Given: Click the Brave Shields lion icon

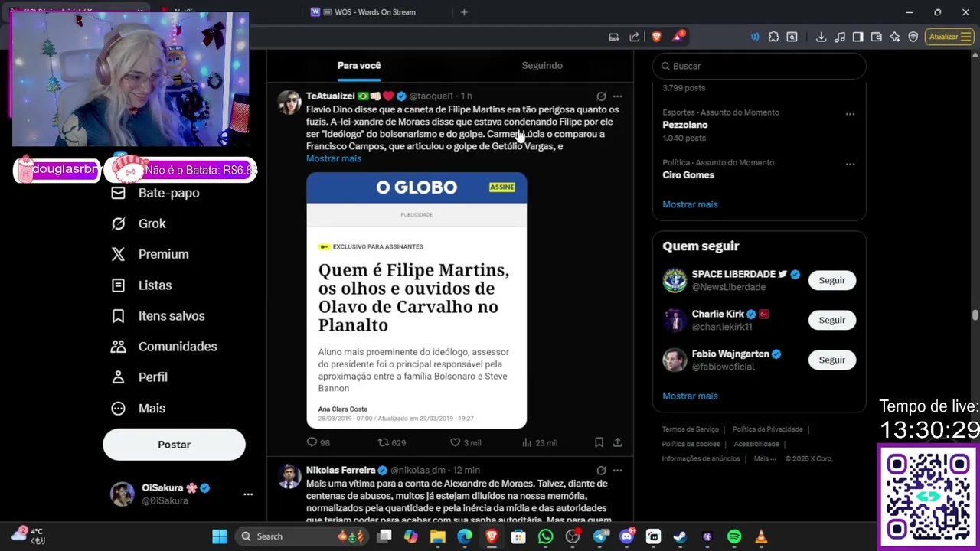Looking at the screenshot, I should pos(657,37).
